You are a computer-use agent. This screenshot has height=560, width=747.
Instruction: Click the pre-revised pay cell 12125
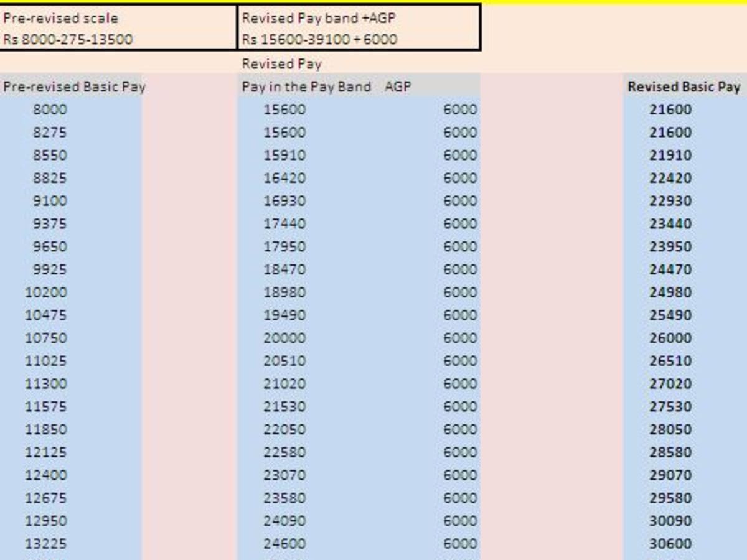[46, 452]
